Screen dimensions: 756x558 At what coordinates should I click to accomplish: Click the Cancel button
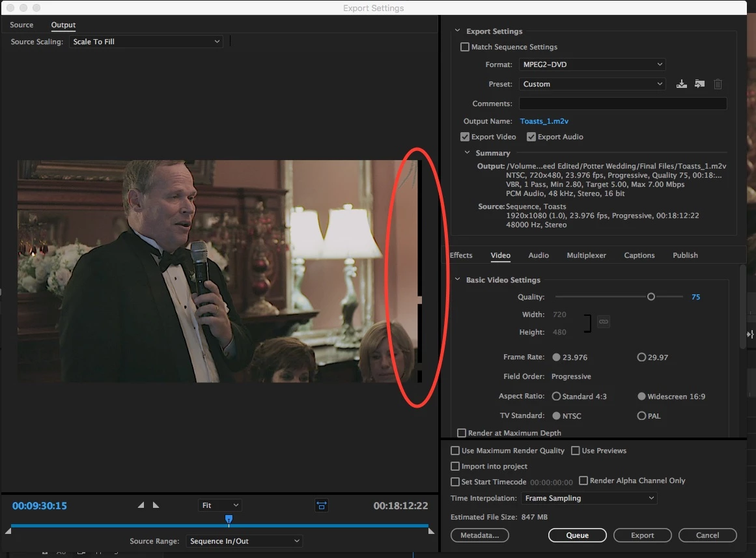[x=707, y=535]
